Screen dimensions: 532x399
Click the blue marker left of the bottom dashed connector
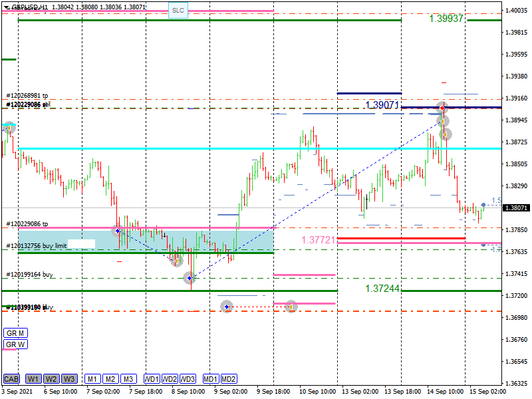click(x=227, y=307)
